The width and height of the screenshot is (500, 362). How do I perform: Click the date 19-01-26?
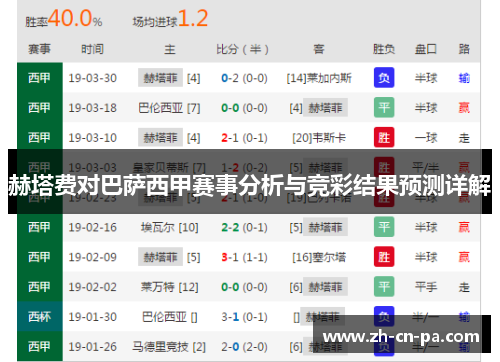(x=92, y=347)
